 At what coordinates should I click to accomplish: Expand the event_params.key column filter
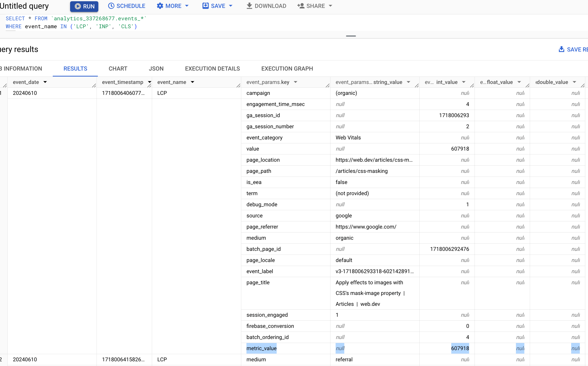(295, 82)
